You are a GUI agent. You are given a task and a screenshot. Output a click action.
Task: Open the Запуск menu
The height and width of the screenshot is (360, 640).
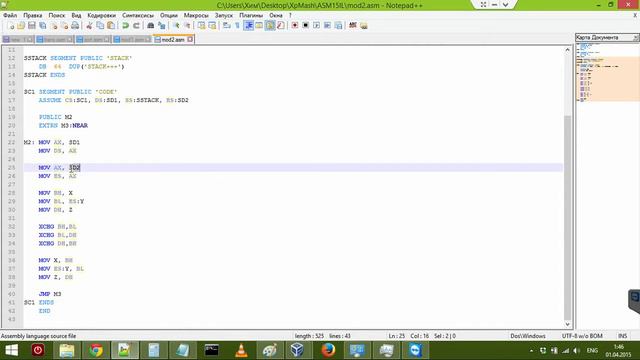(x=224, y=15)
